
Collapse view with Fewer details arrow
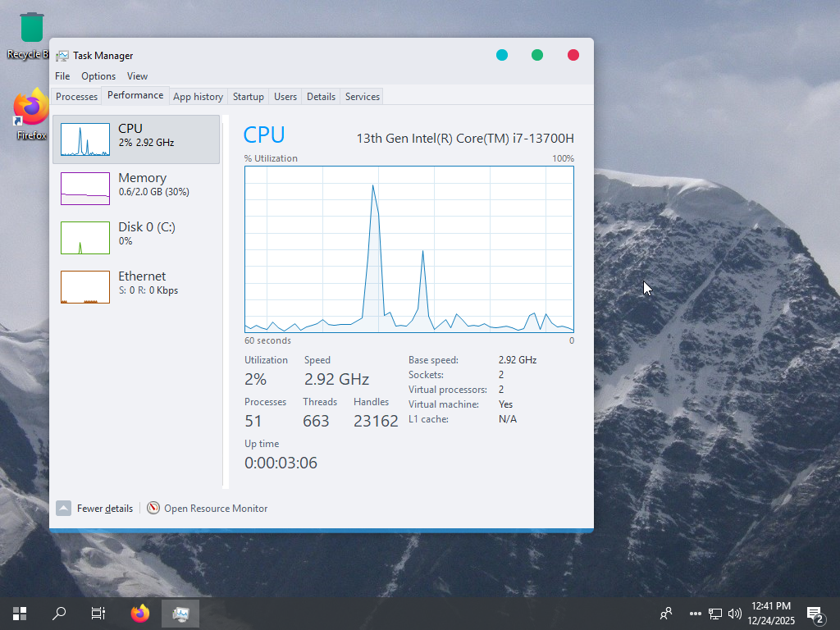[x=64, y=509]
